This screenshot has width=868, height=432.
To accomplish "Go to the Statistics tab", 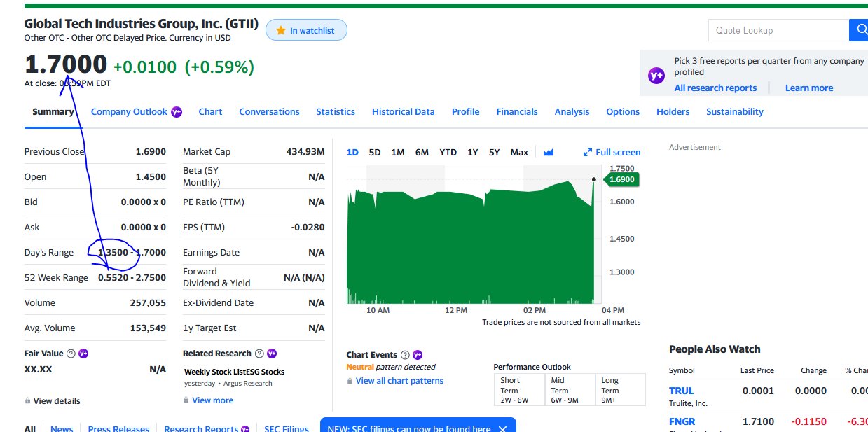I will pyautogui.click(x=336, y=112).
